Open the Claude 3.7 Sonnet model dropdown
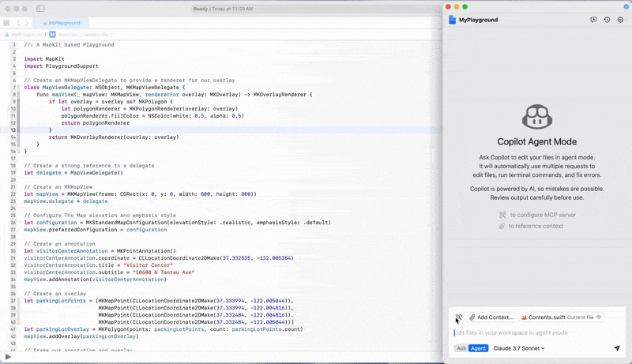632x364 pixels. (x=519, y=348)
